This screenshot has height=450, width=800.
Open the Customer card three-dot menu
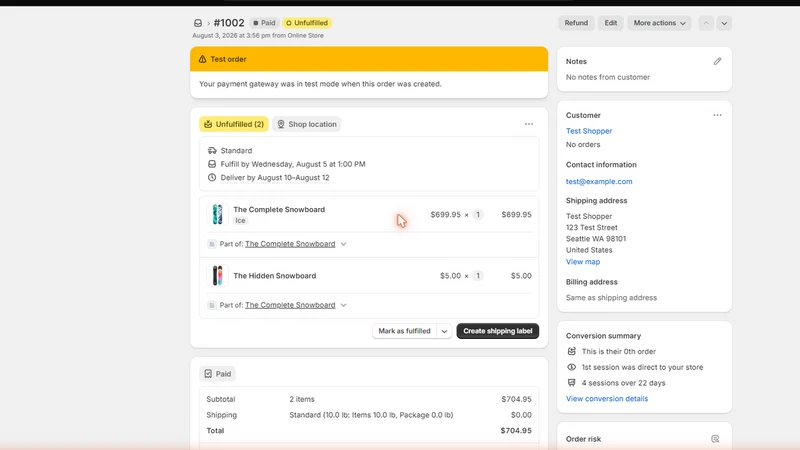tap(717, 115)
